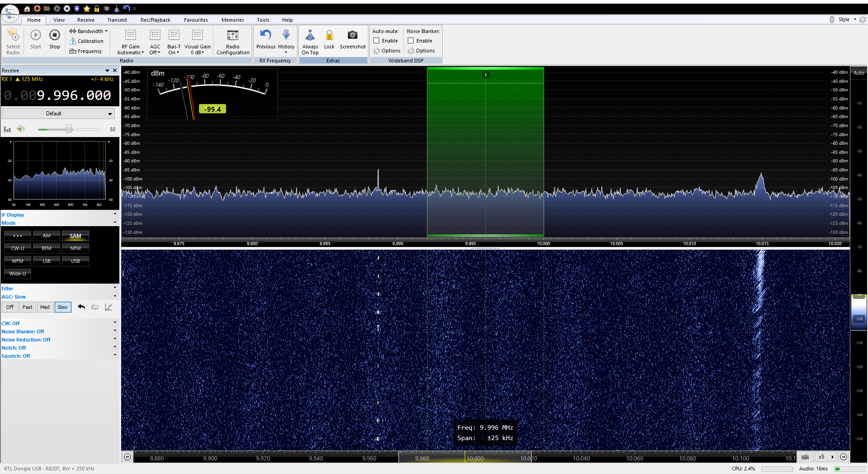
Task: Click the Lock padlock icon
Action: (x=330, y=35)
